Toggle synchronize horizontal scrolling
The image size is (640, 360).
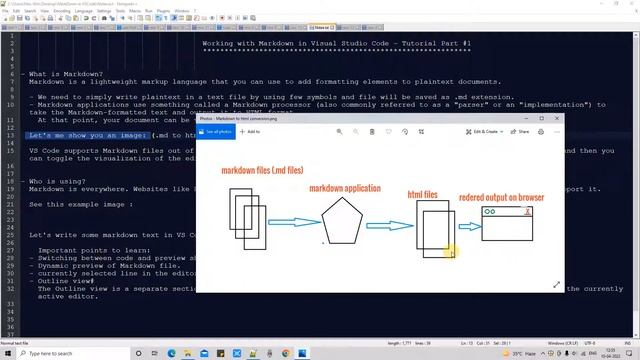149,18
